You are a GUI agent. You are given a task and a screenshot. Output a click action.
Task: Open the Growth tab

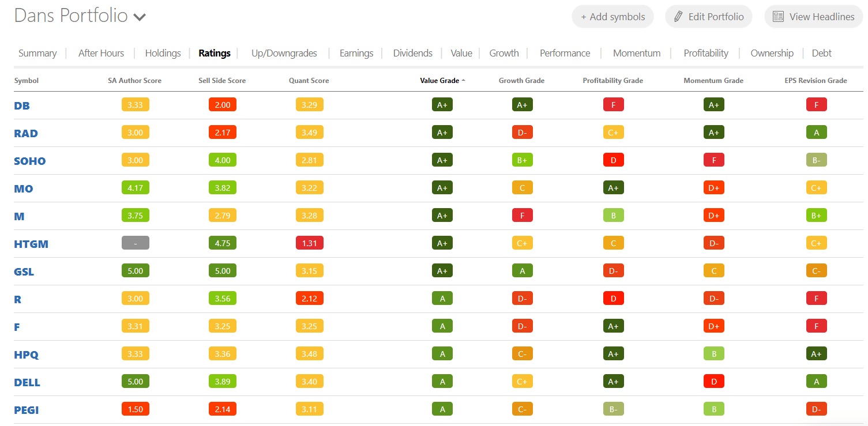[504, 53]
